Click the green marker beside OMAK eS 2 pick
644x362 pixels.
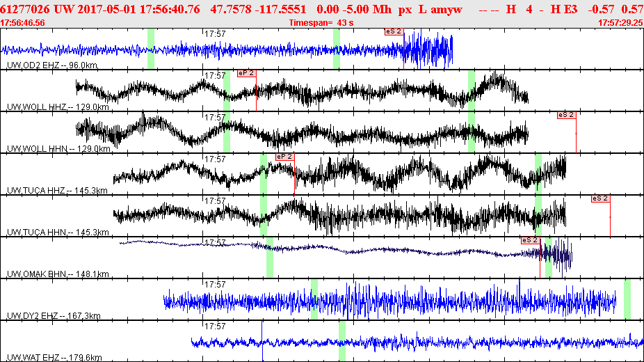point(548,258)
